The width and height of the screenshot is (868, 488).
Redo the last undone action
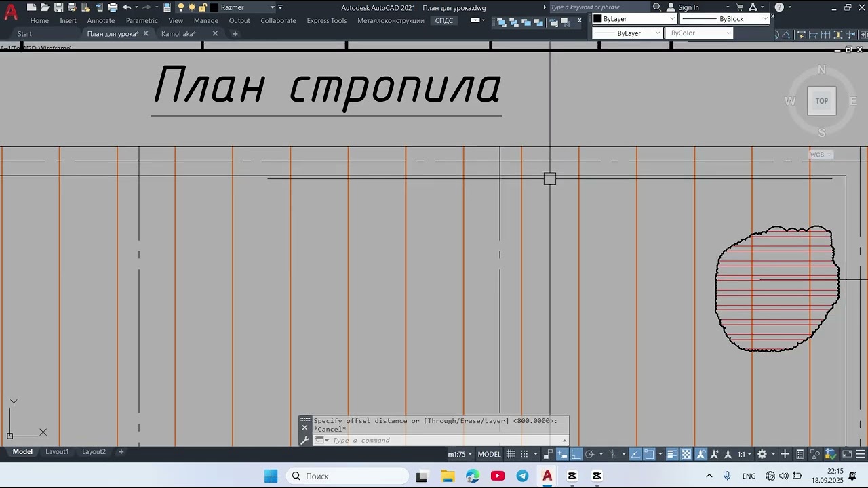(146, 7)
